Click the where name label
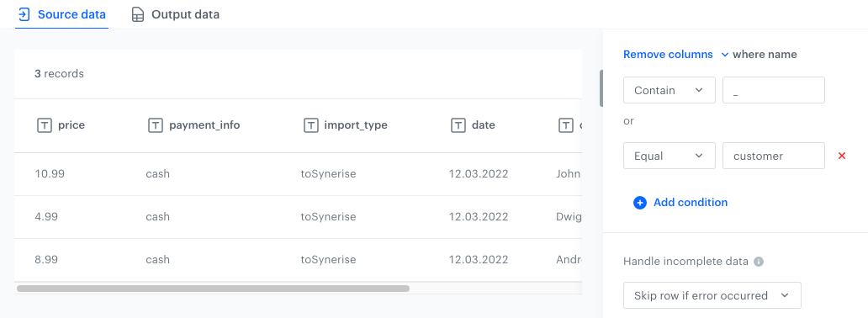 pos(765,55)
